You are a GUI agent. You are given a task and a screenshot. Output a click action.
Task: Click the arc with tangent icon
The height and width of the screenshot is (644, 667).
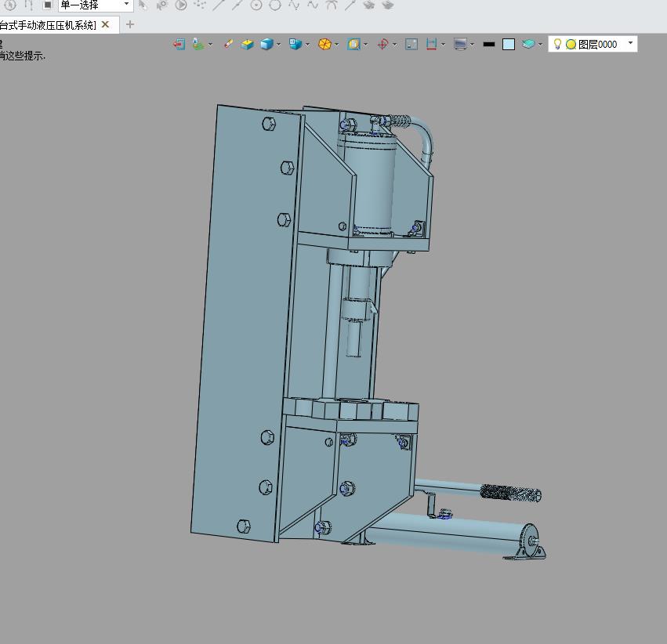point(332,5)
